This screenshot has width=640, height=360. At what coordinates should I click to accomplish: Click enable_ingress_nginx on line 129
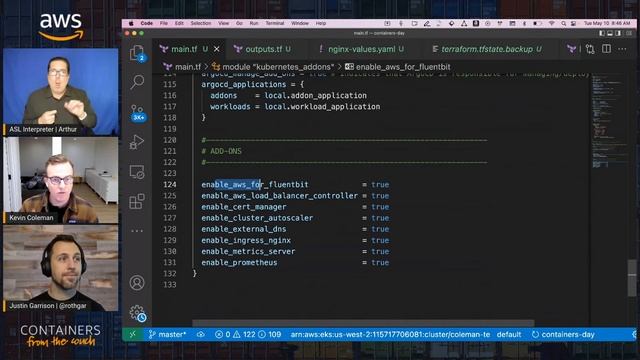(246, 240)
